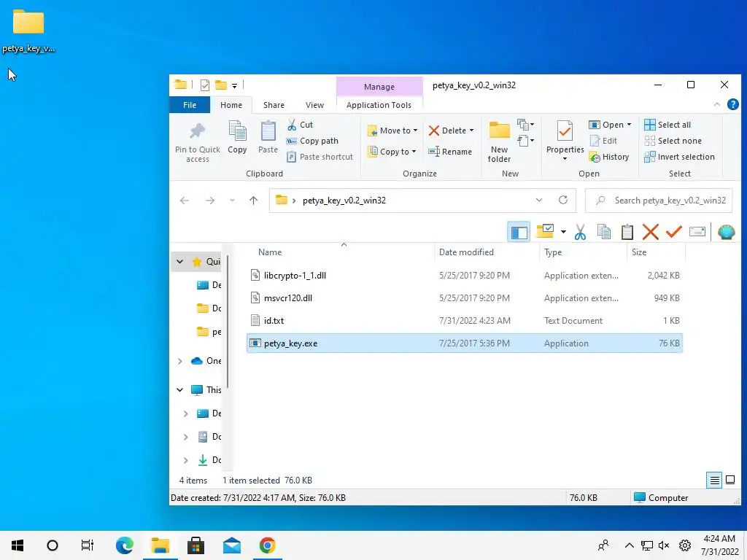Screen dimensions: 747x560
Task: Select the msvcr120.dll file
Action: pos(465,298)
